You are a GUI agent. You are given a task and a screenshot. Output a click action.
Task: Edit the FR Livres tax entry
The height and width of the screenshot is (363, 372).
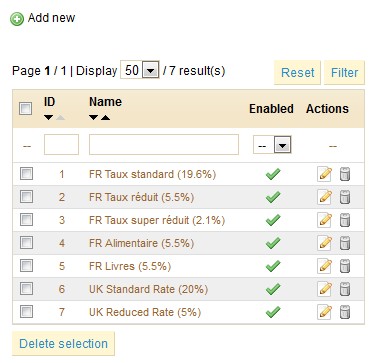pyautogui.click(x=324, y=266)
